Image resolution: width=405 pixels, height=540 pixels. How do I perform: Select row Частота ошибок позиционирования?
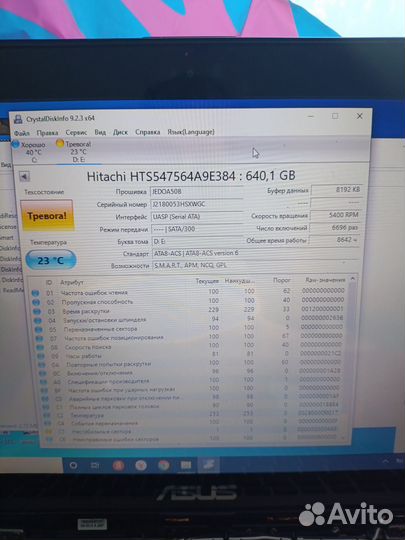click(x=190, y=337)
